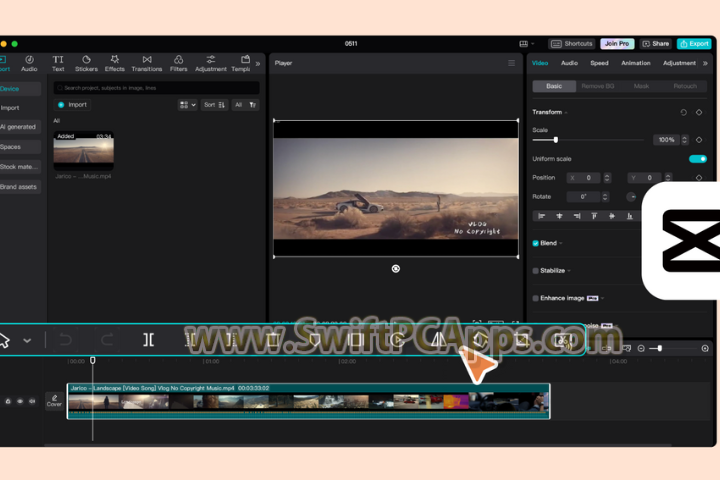Click the reset icon below the preview
This screenshot has width=720, height=480.
(x=395, y=269)
